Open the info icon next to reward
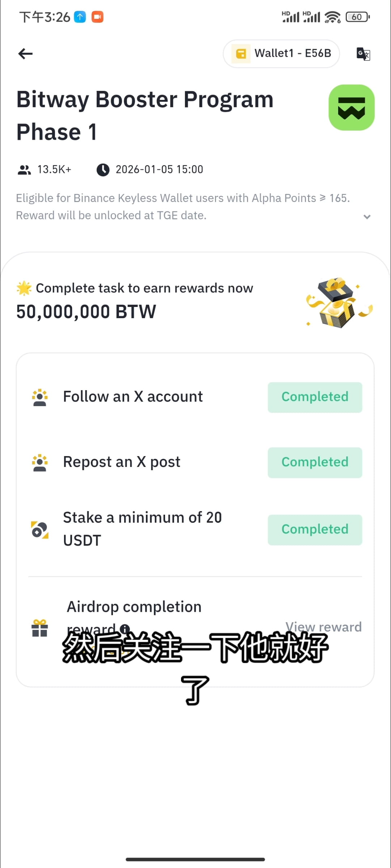This screenshot has width=391, height=868. click(x=125, y=629)
